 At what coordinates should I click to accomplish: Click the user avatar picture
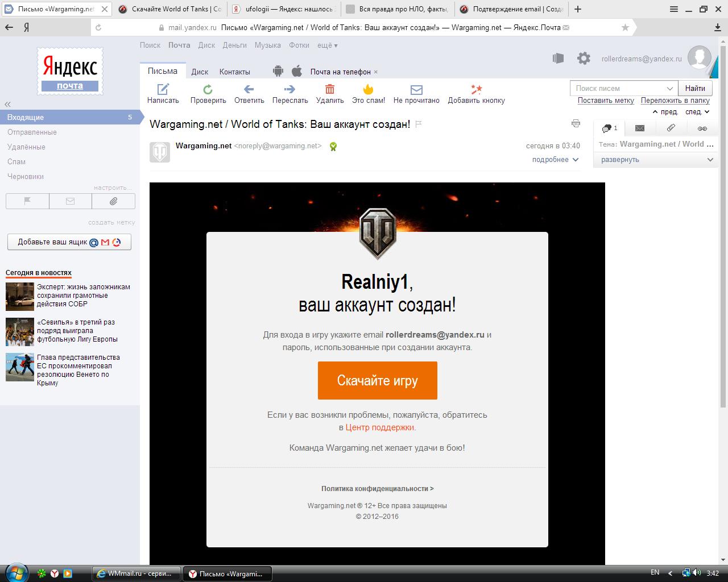[x=699, y=58]
